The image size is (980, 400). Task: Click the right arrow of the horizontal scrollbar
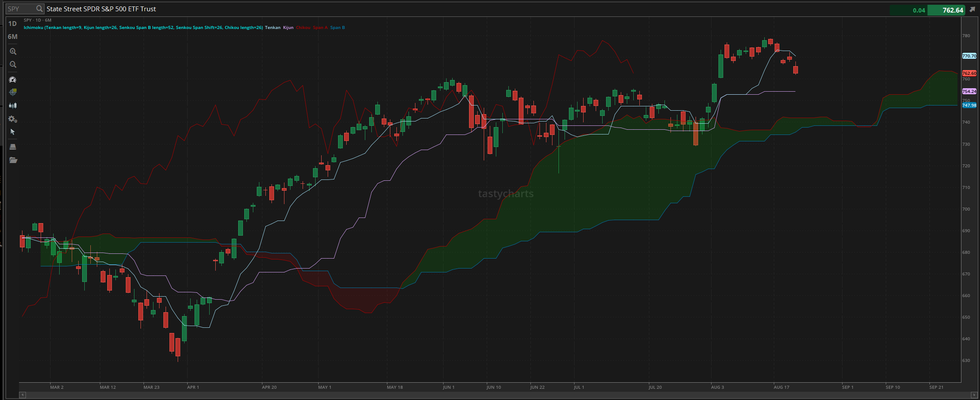(x=974, y=394)
